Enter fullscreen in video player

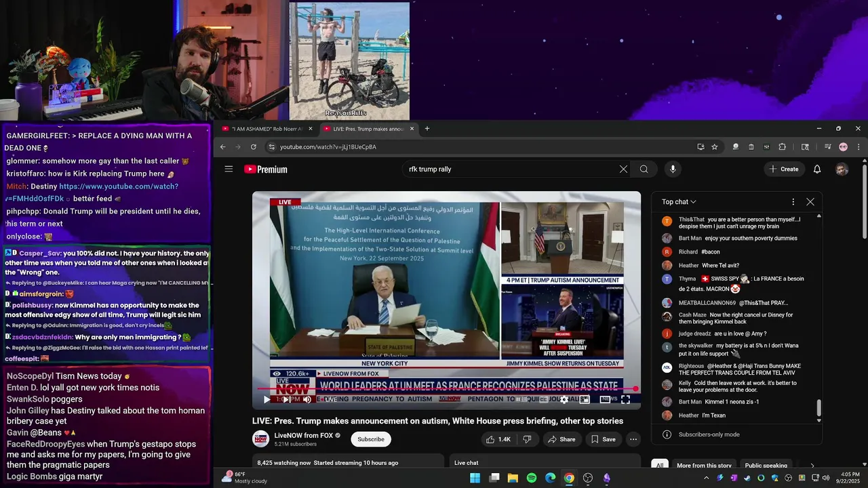click(625, 399)
